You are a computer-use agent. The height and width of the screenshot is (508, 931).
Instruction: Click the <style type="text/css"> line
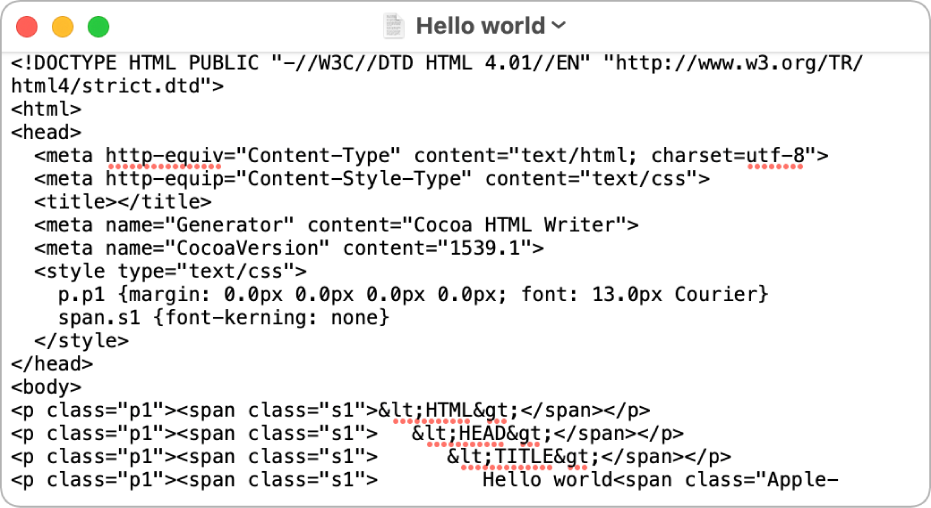point(170,271)
